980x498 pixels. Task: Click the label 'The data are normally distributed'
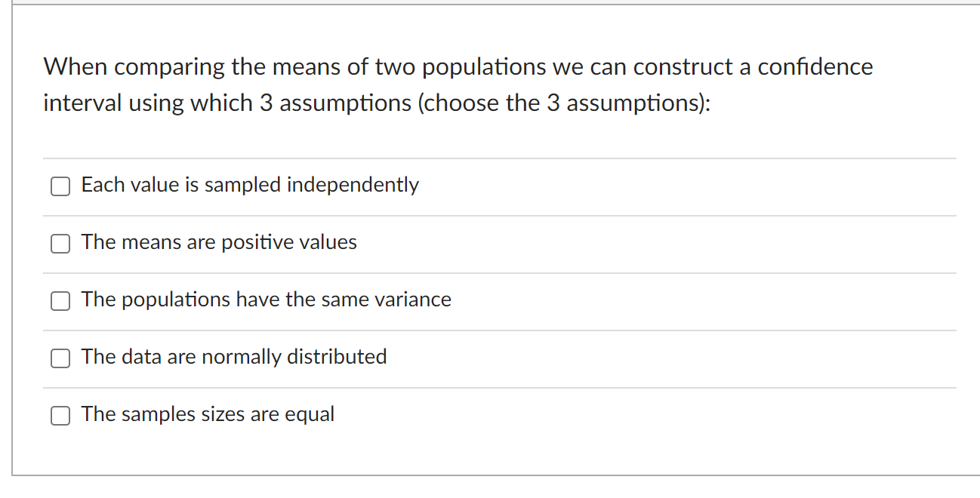coord(234,357)
